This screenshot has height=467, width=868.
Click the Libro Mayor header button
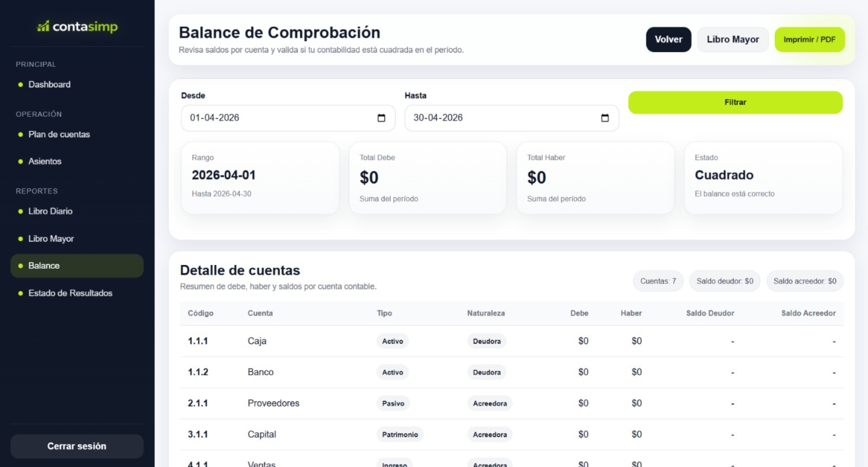coord(733,40)
